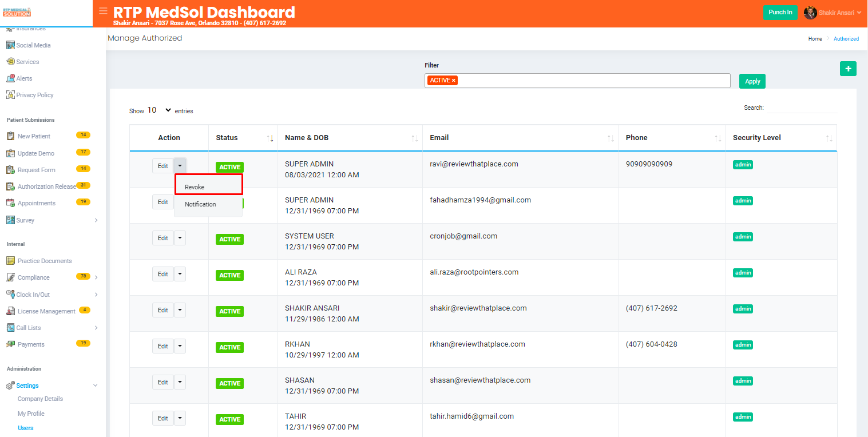Remove the ACTIVE filter tag
The height and width of the screenshot is (437, 868).
click(x=454, y=81)
